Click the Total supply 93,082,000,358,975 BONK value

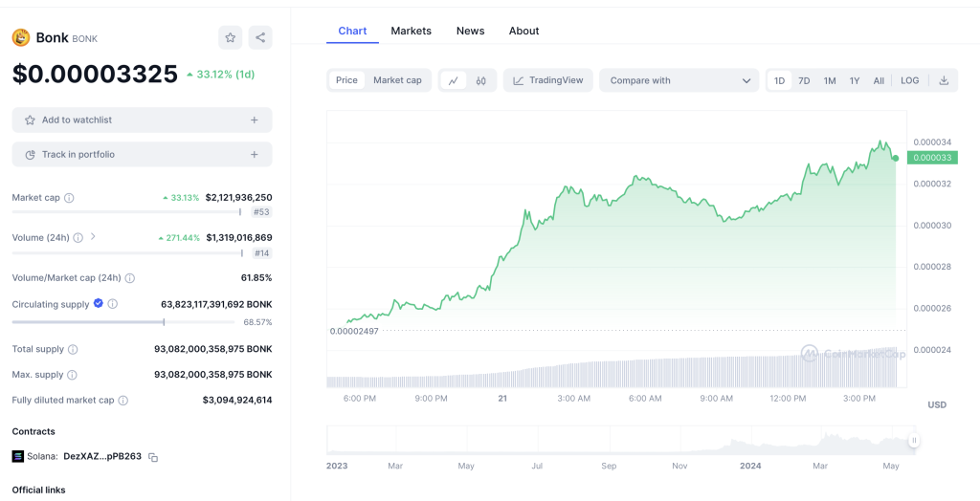[213, 349]
